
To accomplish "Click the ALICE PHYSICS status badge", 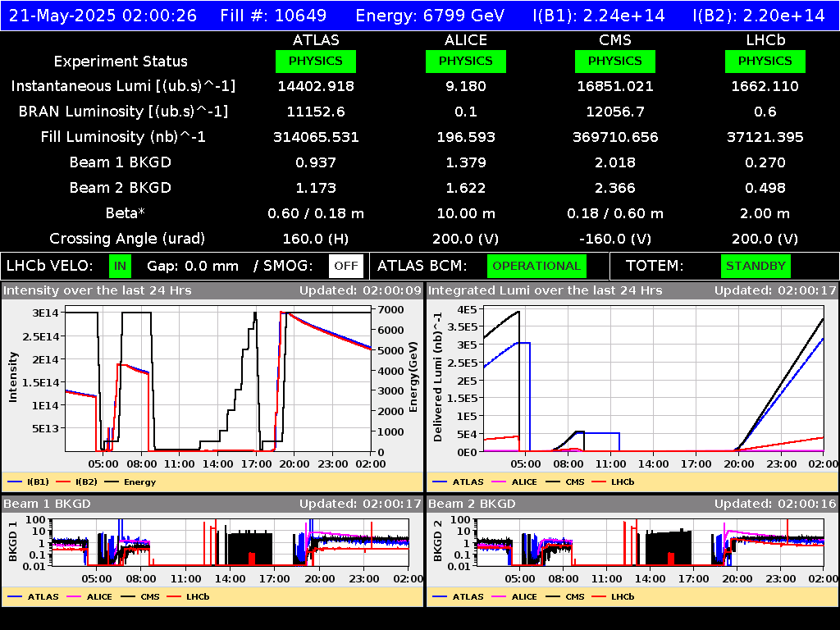I will click(466, 61).
